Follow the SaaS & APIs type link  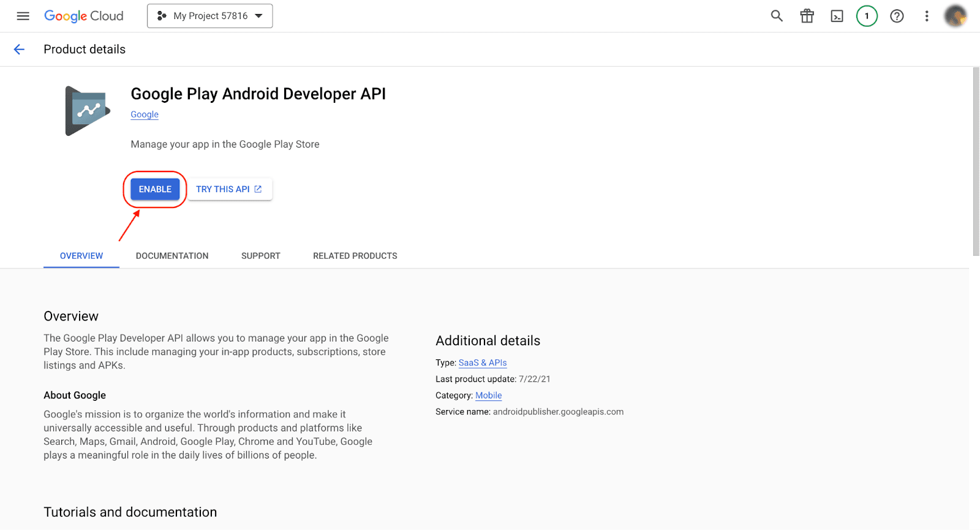[x=483, y=363]
